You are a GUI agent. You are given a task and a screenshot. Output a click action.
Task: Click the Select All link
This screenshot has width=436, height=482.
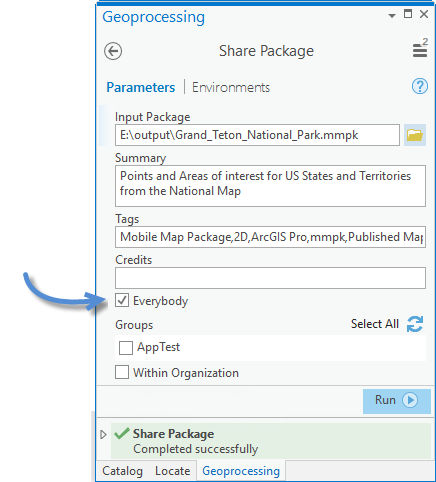pyautogui.click(x=375, y=324)
